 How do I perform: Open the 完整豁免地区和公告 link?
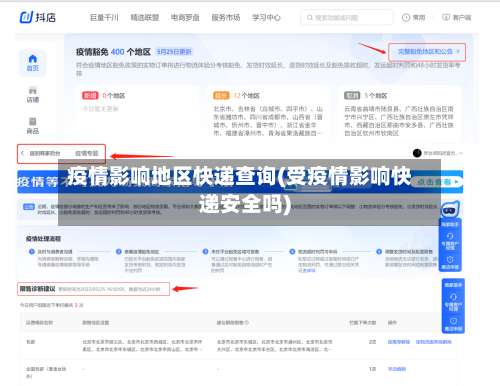click(x=427, y=52)
